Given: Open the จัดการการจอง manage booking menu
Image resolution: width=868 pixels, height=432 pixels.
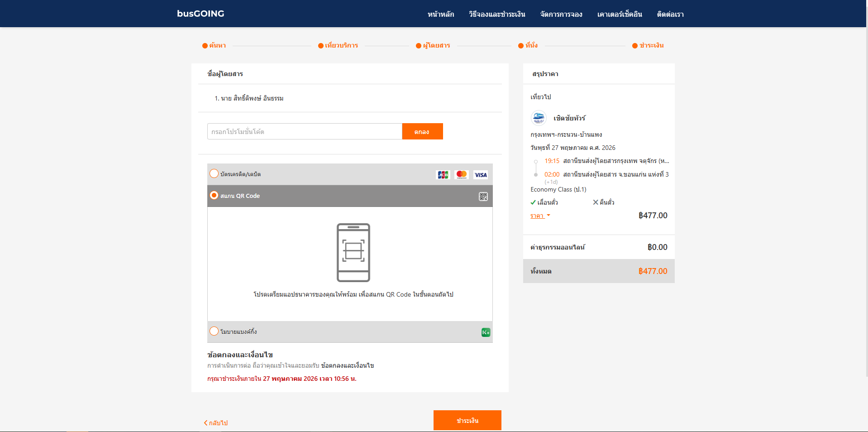Looking at the screenshot, I should click(x=561, y=14).
